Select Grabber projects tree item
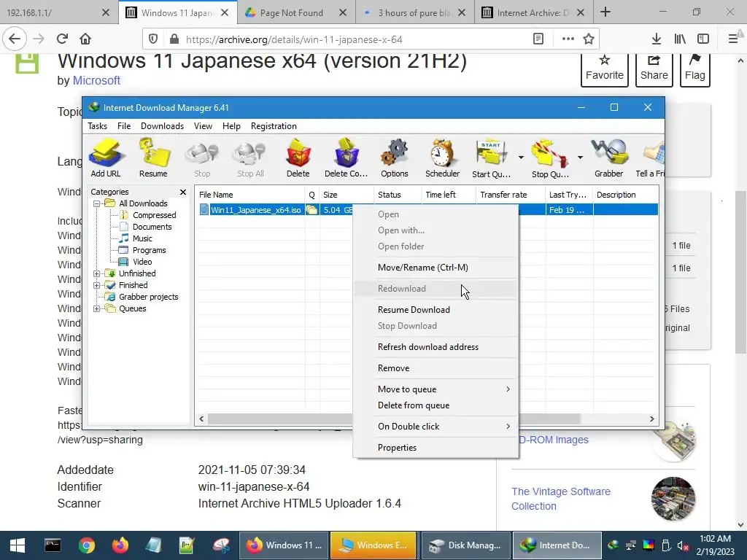This screenshot has height=560, width=747. 148,297
